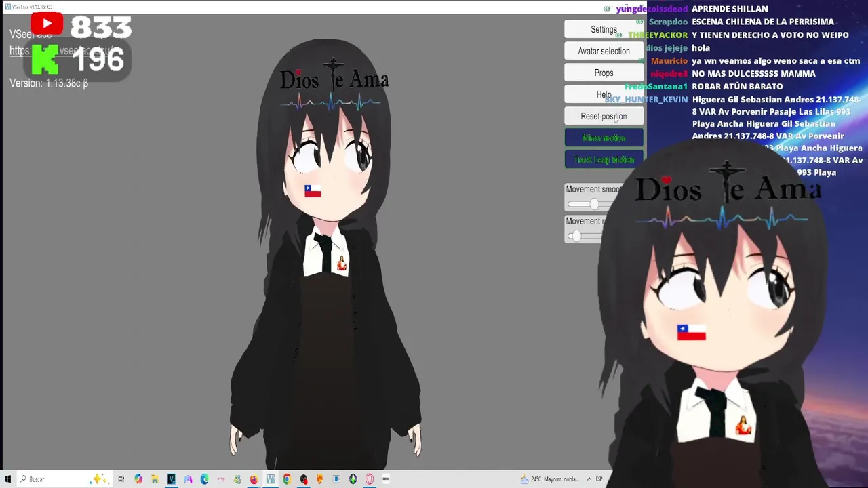The height and width of the screenshot is (488, 868).
Task: Open the Windows Start menu
Action: click(8, 479)
